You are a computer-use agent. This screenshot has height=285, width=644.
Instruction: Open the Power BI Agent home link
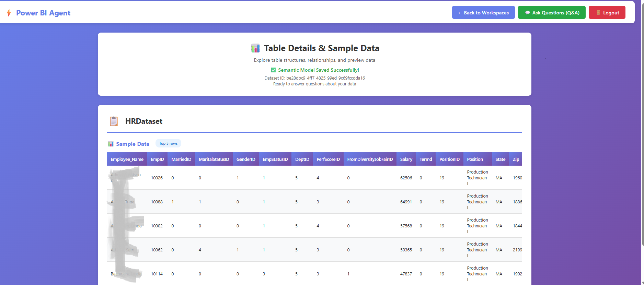point(43,13)
